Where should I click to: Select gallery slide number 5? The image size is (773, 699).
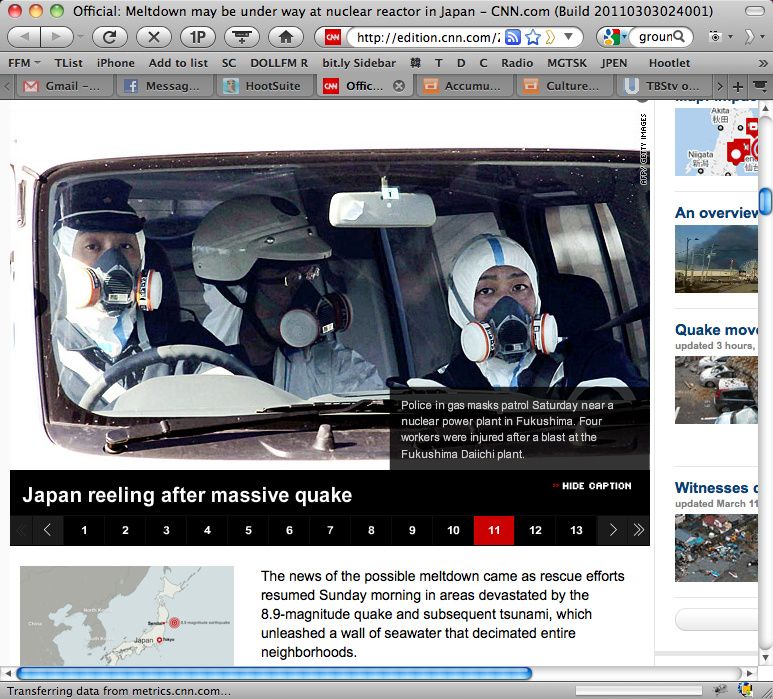pyautogui.click(x=248, y=530)
